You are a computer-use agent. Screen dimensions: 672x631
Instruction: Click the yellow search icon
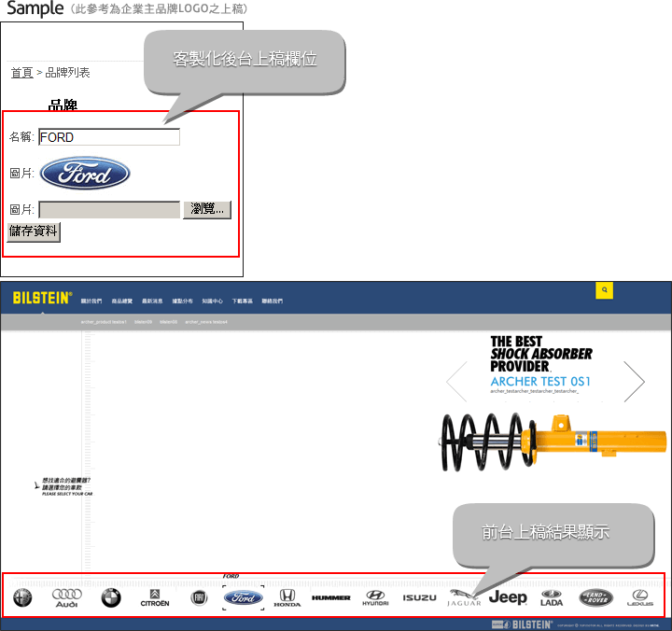tap(604, 290)
